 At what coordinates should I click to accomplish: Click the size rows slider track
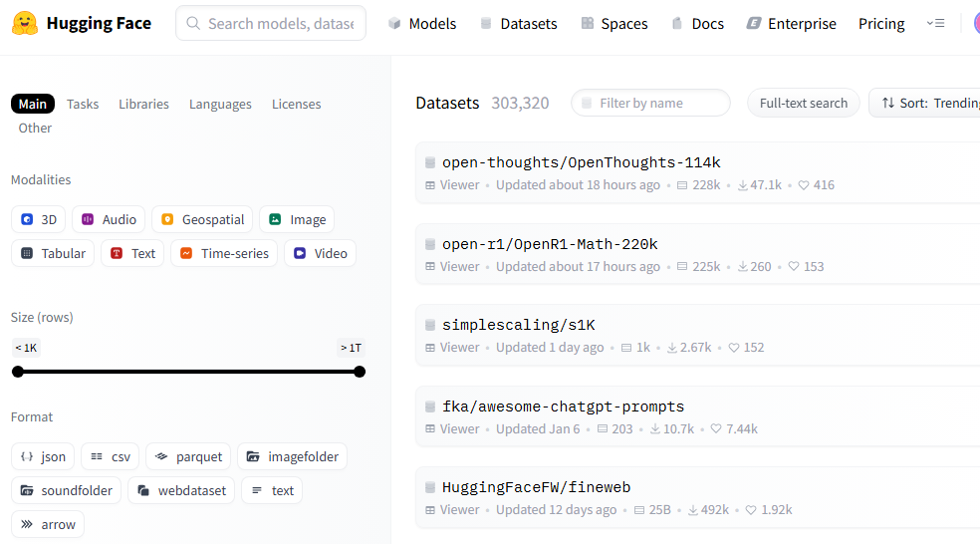pos(188,372)
